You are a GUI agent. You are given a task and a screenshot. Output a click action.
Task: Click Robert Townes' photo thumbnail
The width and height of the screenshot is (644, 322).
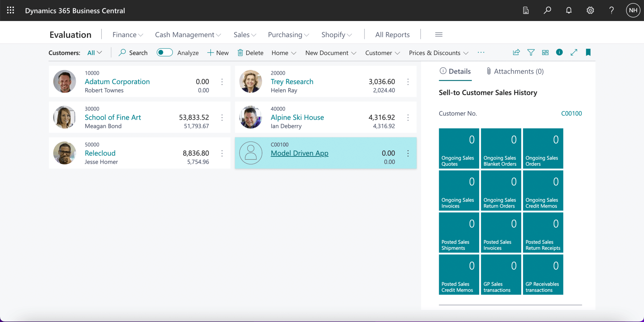(x=65, y=81)
